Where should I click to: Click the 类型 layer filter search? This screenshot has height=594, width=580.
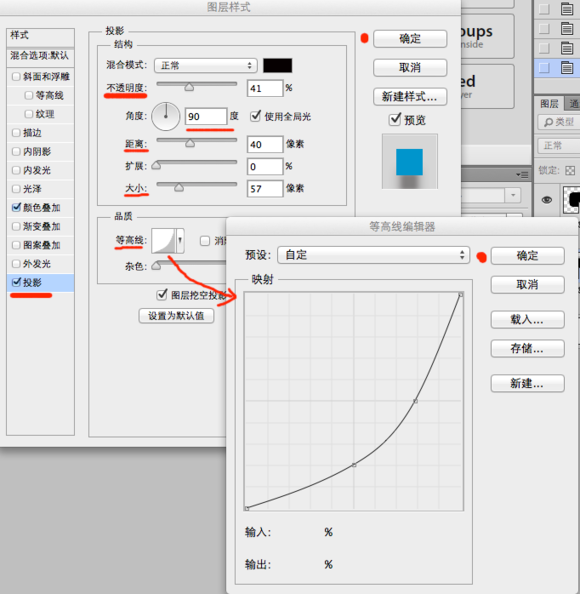(x=559, y=122)
